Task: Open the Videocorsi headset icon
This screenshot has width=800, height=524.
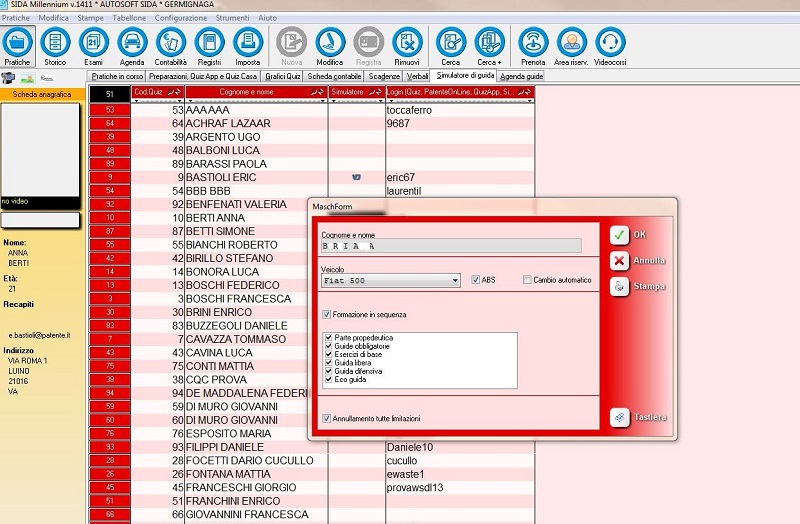Action: click(x=610, y=43)
